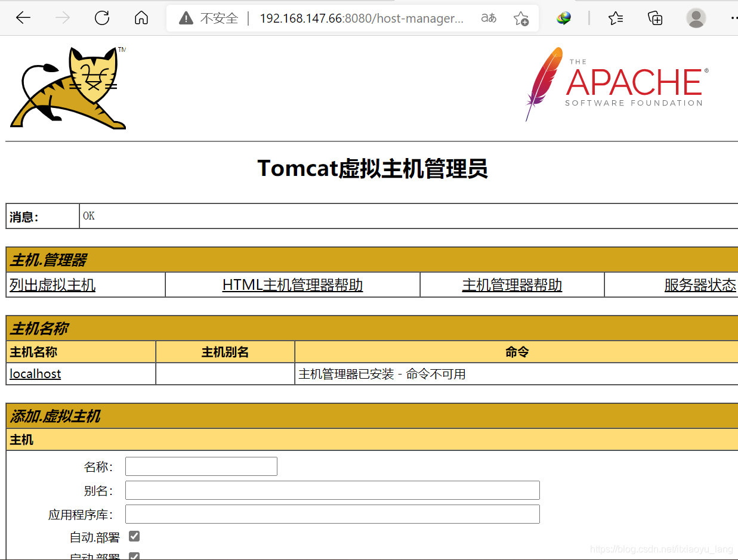Open the 服务器状态 link
The height and width of the screenshot is (560, 738).
700,285
